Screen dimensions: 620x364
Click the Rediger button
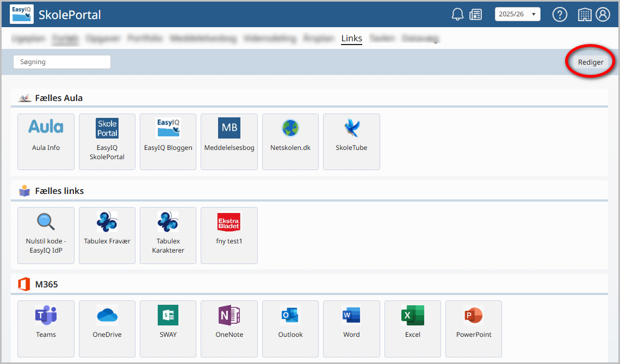[590, 62]
